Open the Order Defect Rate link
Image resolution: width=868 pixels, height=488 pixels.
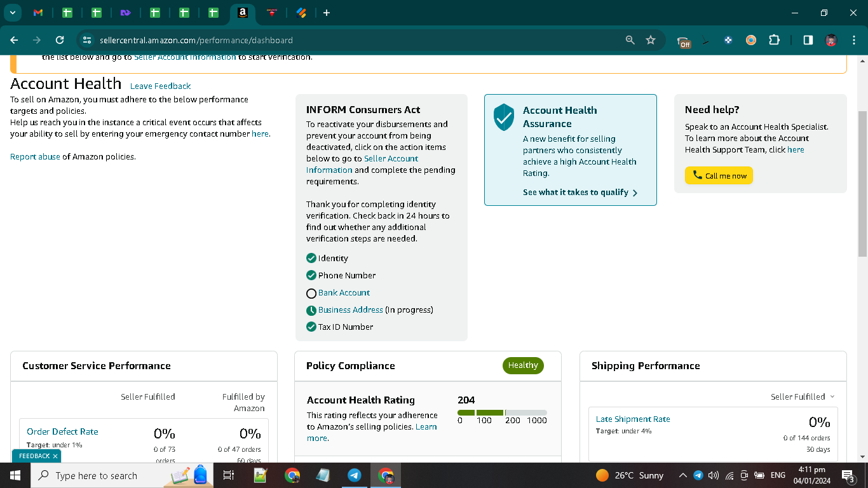pyautogui.click(x=62, y=431)
